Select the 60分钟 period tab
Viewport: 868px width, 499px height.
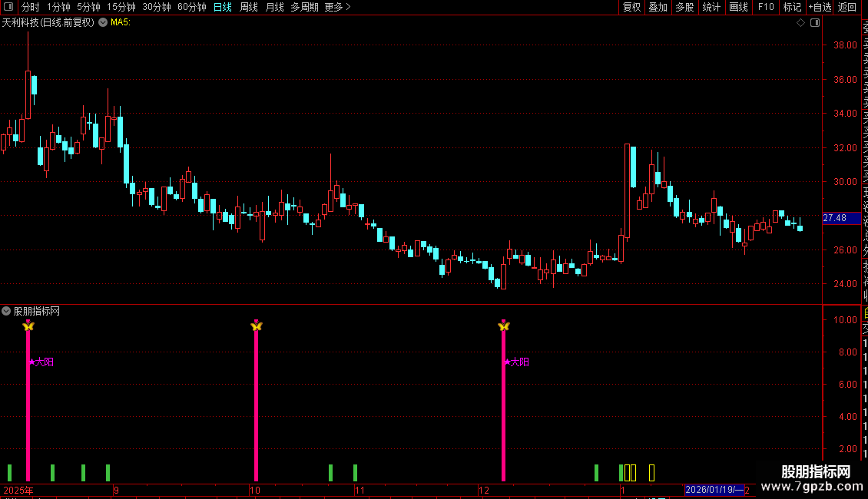point(192,7)
